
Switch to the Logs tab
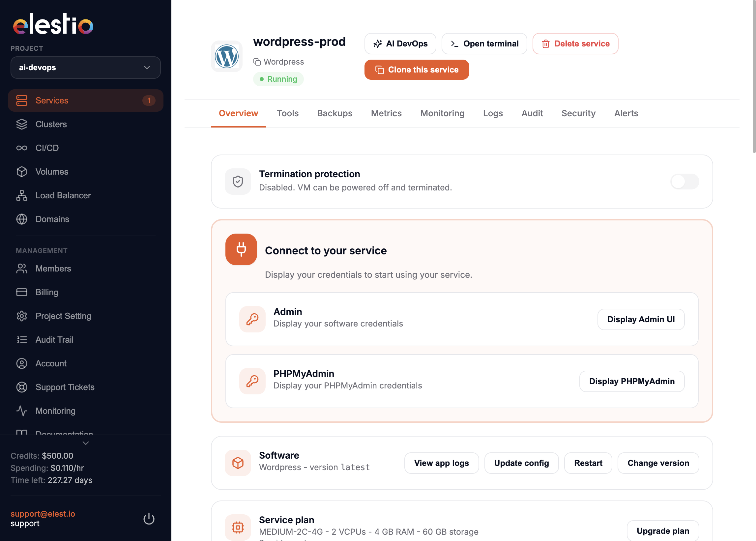pos(493,114)
